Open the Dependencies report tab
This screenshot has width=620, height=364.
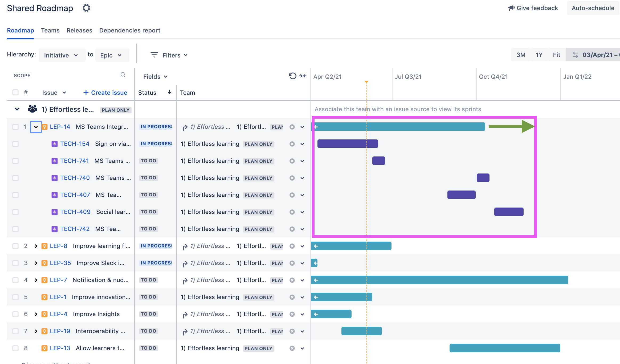(x=130, y=30)
